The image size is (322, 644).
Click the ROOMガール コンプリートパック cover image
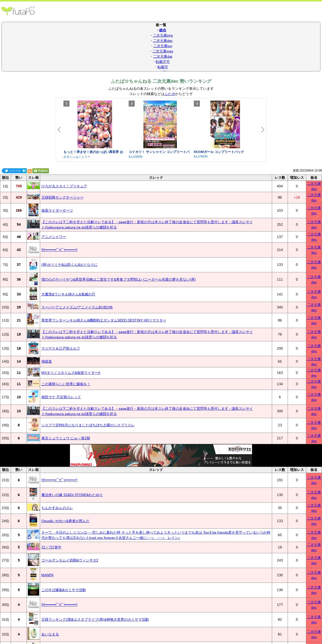tap(225, 124)
